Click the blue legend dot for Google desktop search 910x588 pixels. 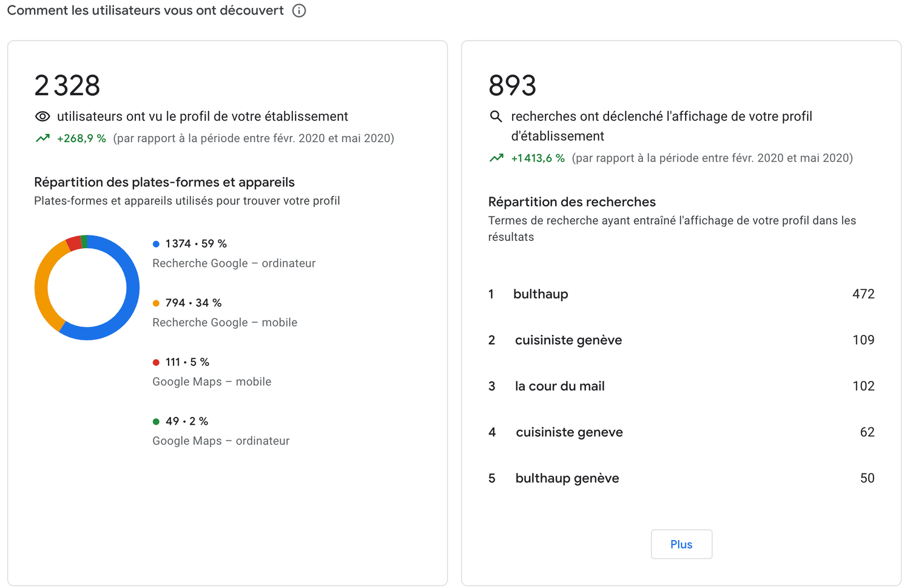tap(156, 244)
